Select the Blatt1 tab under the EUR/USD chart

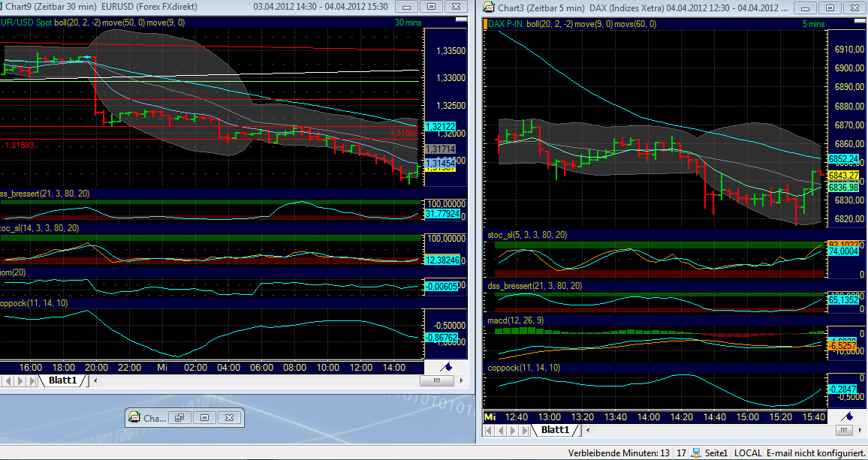click(64, 380)
